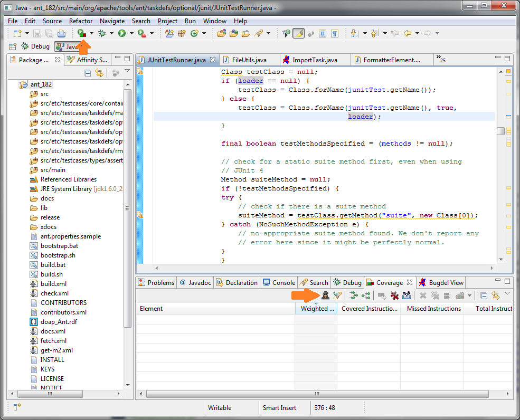Open the Refactor menu
This screenshot has width=520, height=420.
(x=81, y=21)
